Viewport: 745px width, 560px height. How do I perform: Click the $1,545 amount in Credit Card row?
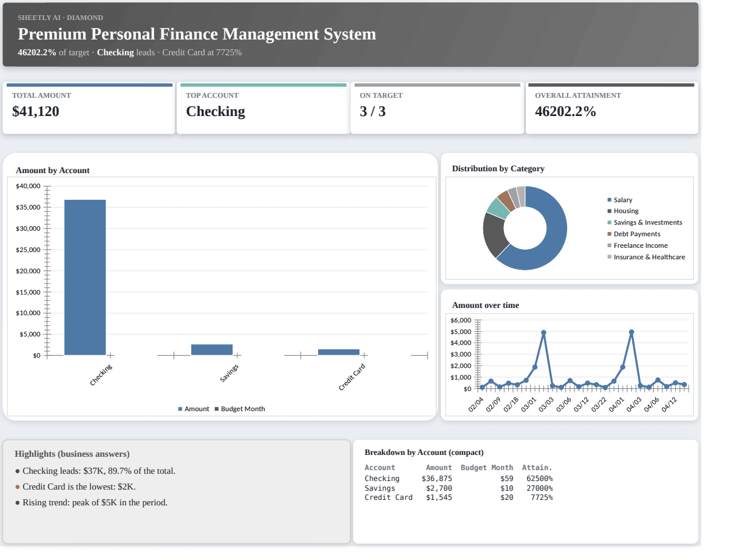coord(439,497)
